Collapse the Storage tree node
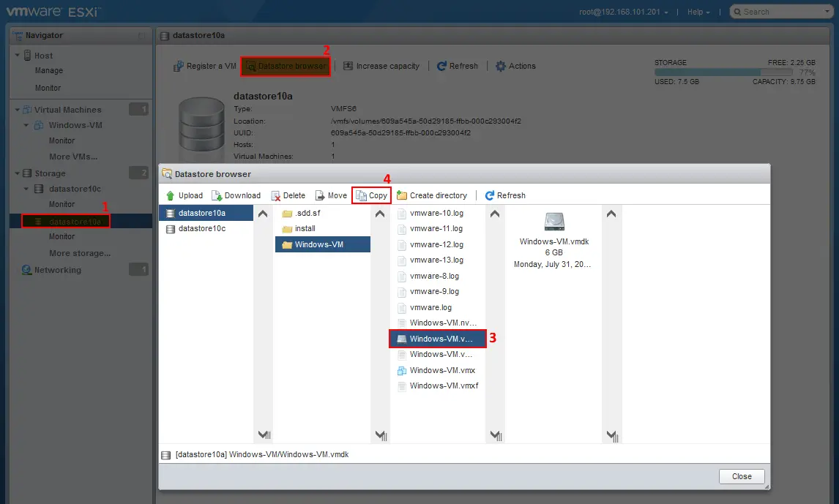This screenshot has height=504, width=839. click(x=17, y=173)
